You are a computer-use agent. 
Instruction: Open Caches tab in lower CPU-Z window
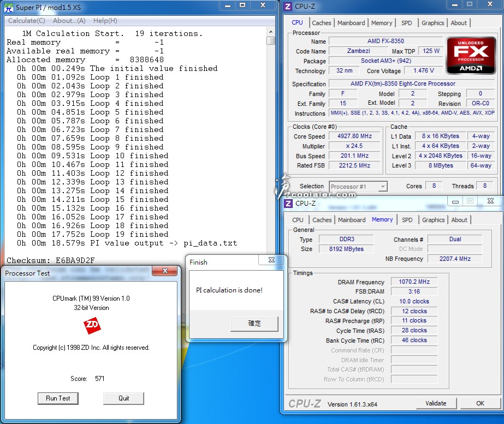coord(322,220)
